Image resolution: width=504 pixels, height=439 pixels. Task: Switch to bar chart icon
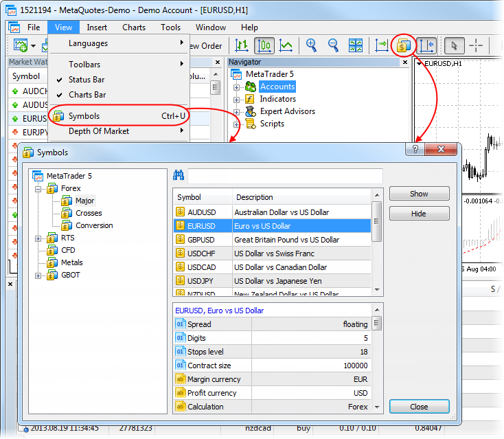pos(242,46)
